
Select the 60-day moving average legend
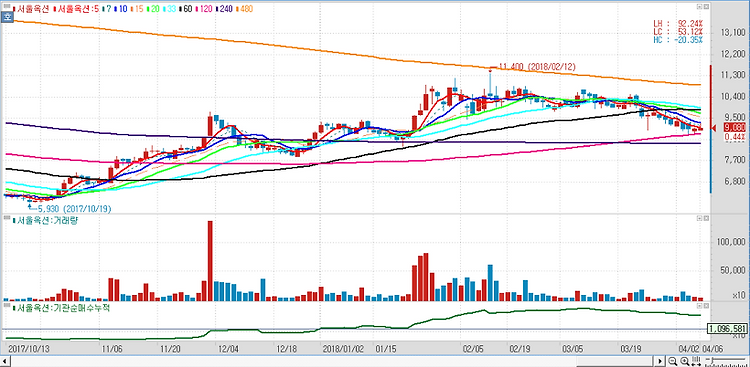[x=186, y=9]
